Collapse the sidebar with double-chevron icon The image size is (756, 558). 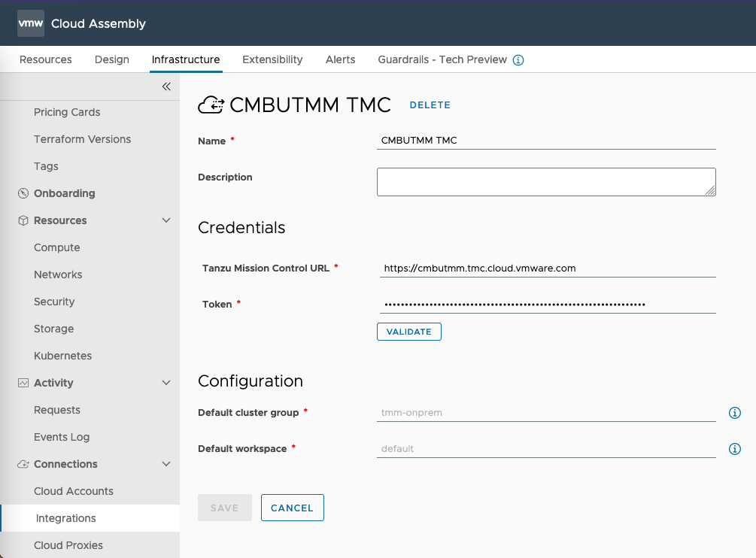tap(166, 86)
